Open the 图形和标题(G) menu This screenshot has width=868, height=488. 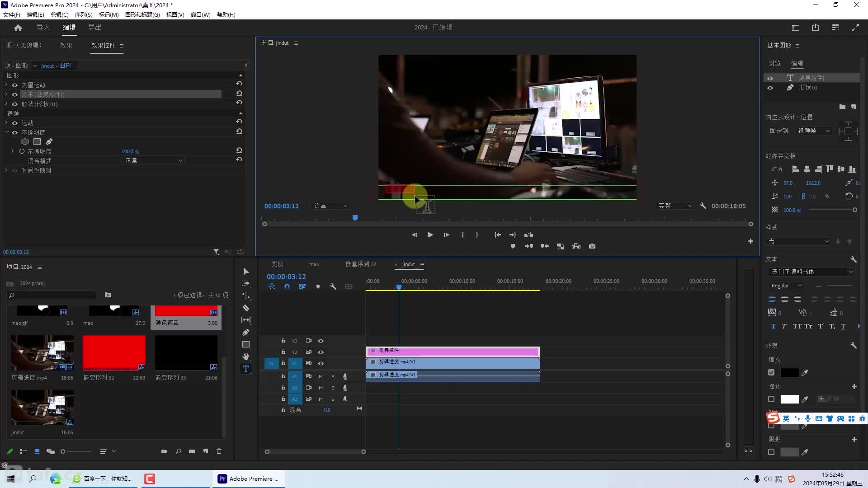coord(142,14)
